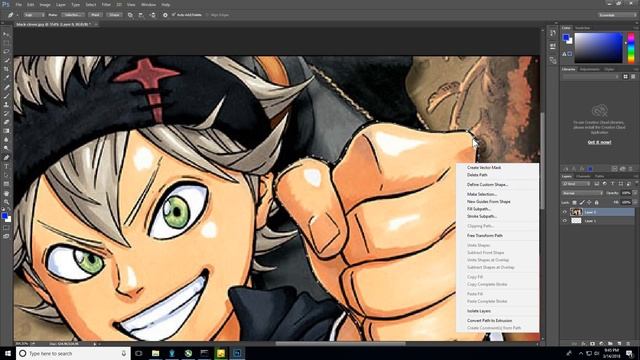Open the path alignment options icon
The image size is (640, 360).
[x=141, y=15]
